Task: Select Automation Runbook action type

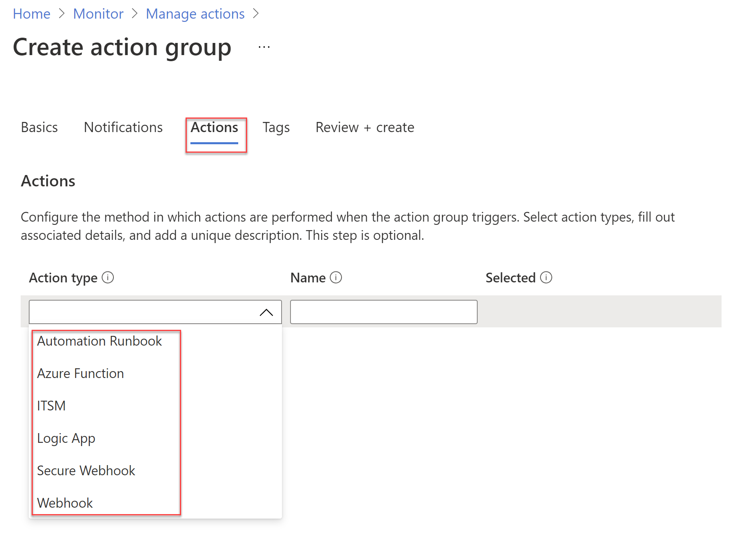Action: point(99,341)
